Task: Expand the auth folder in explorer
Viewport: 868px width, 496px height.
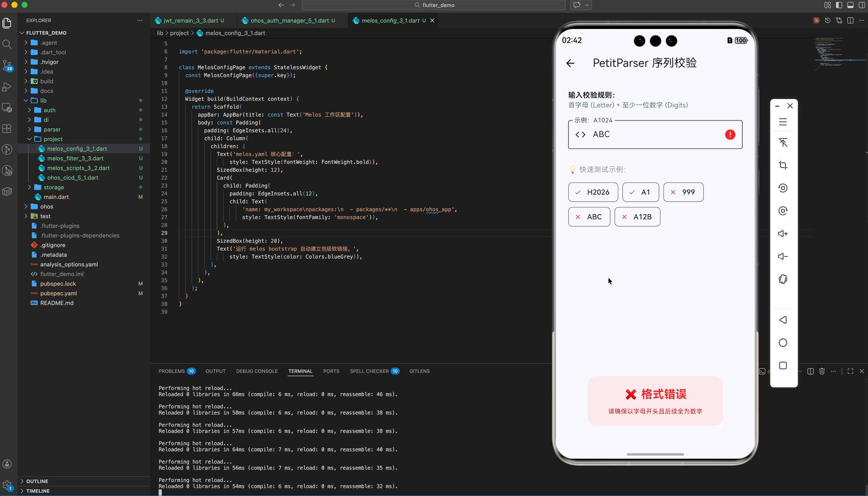Action: [49, 110]
